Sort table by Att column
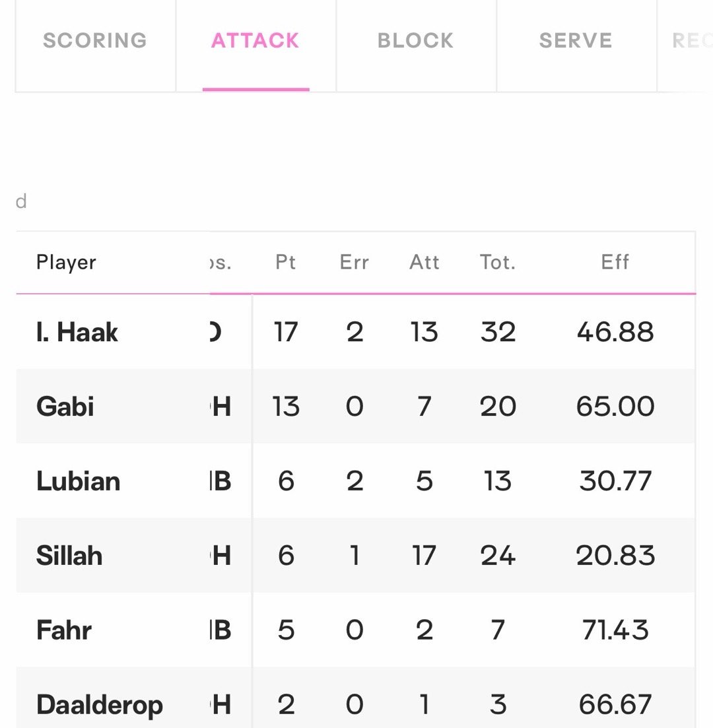Screen dimensions: 713x728 [424, 263]
